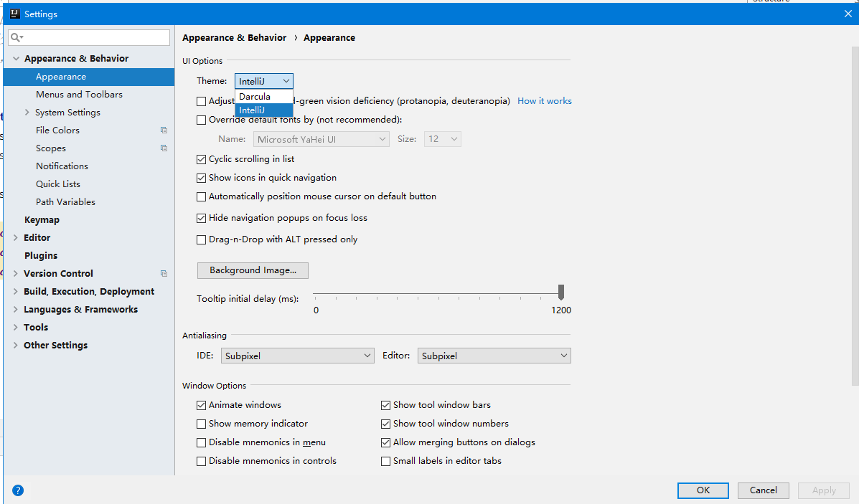This screenshot has width=859, height=504.
Task: Open Editor antialiasing Subpixel dropdown
Action: click(x=494, y=356)
